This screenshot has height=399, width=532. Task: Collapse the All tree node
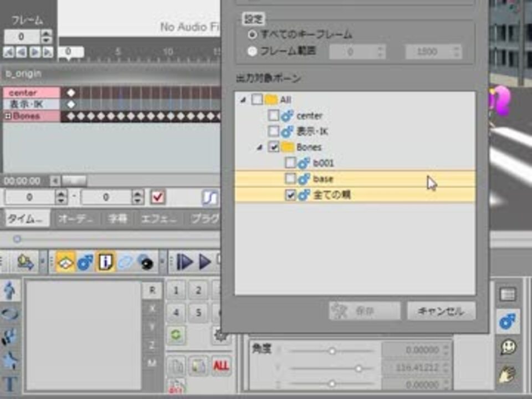[243, 100]
